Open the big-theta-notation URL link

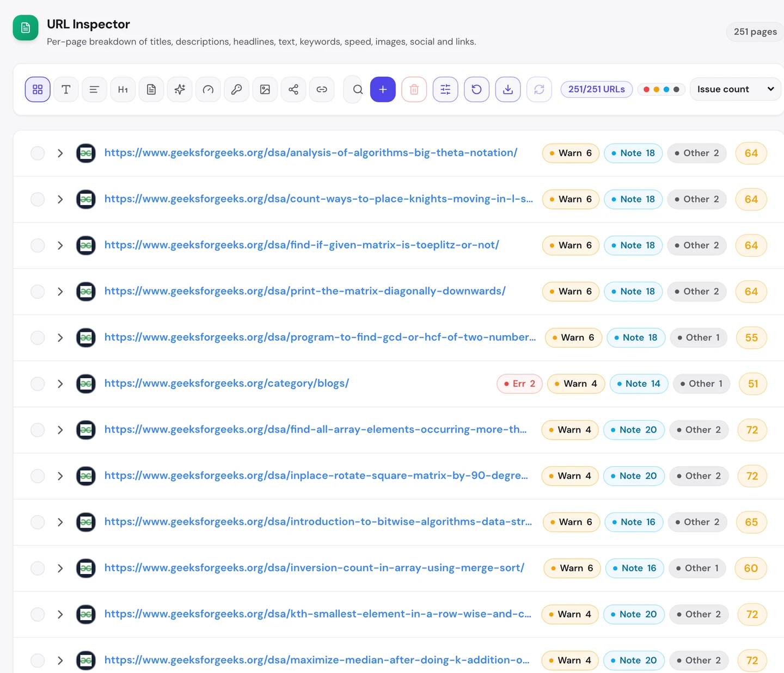coord(311,153)
